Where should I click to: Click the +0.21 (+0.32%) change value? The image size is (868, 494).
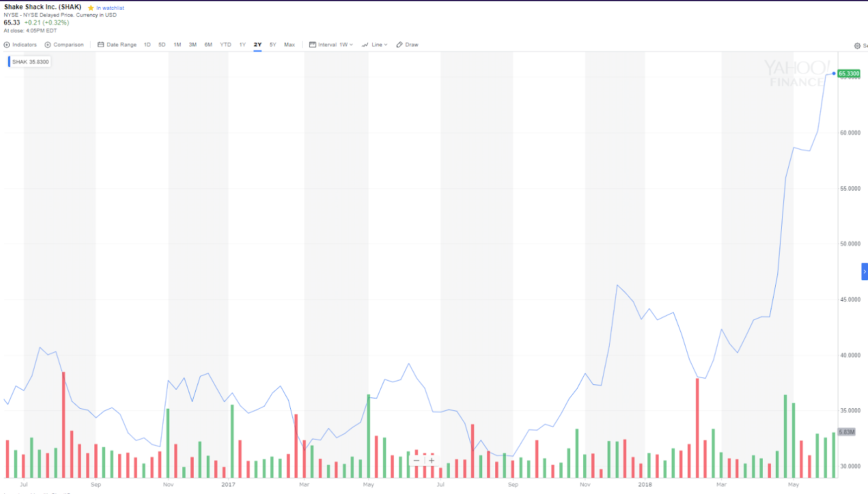47,23
